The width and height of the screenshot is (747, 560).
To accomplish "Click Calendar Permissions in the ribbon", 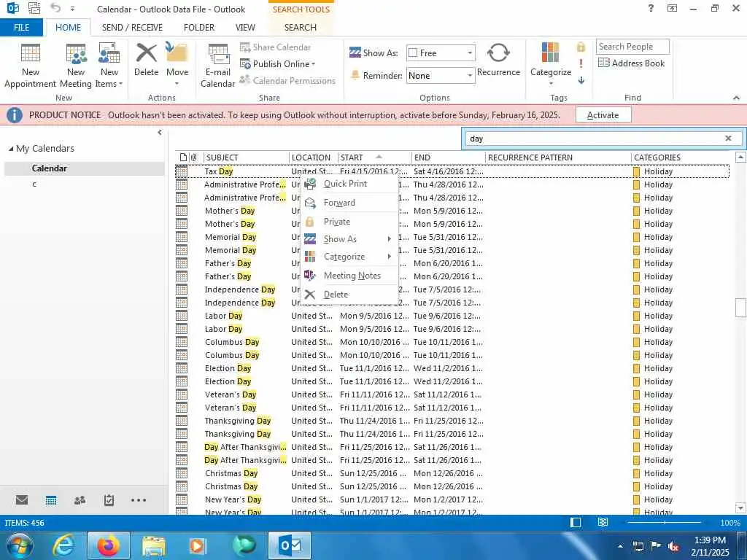I will (x=287, y=80).
